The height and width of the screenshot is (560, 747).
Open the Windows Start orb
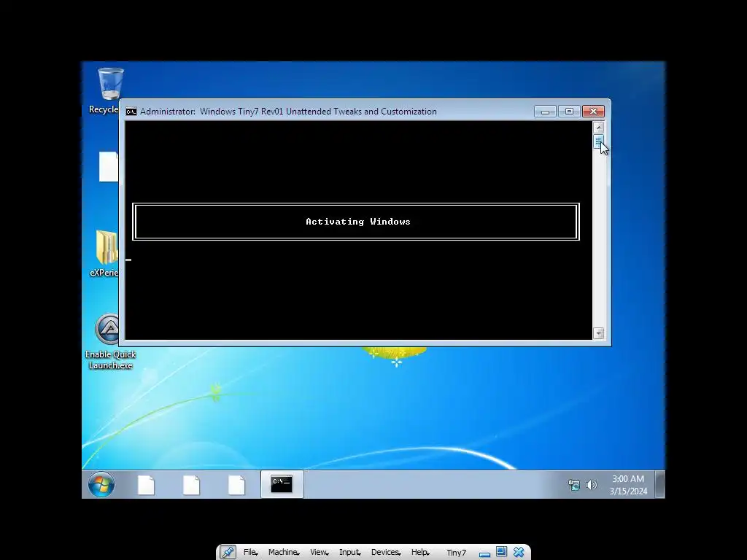pyautogui.click(x=101, y=484)
